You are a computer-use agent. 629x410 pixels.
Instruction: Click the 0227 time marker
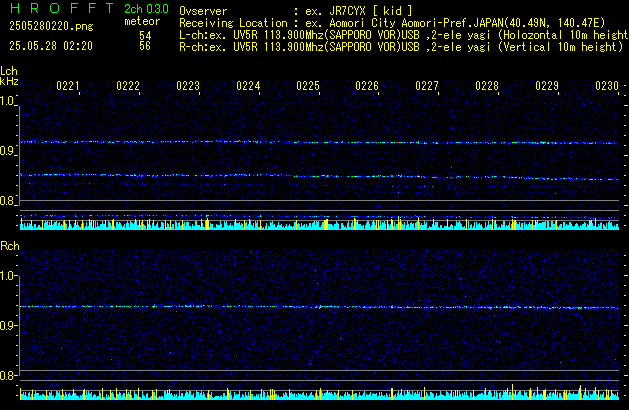point(427,86)
